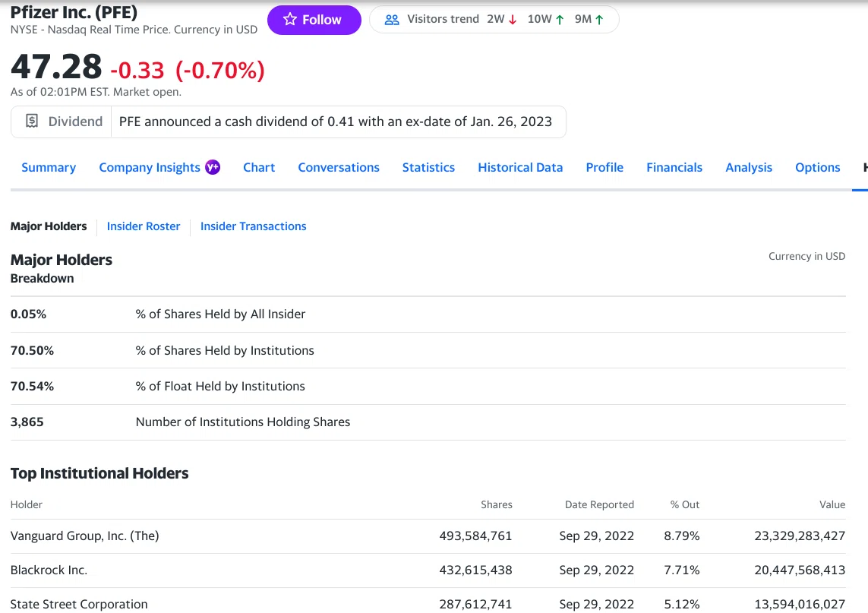Open the Conversations tab
The width and height of the screenshot is (868, 613).
pos(339,167)
